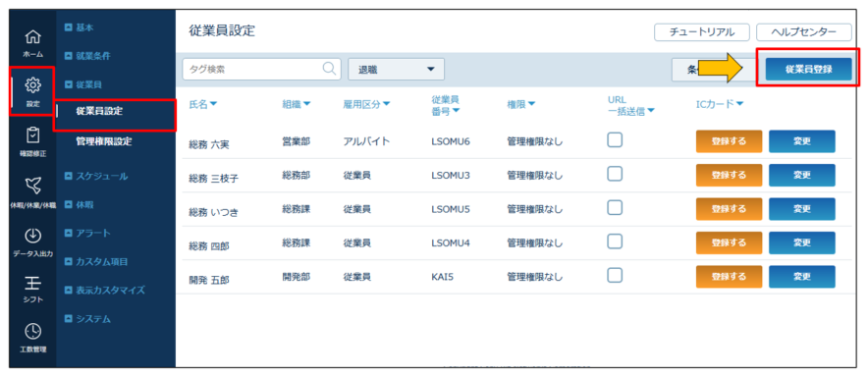Screen dimensions: 868x375
Task: Click the magnifier icon in タグ検索
Action: click(x=329, y=68)
